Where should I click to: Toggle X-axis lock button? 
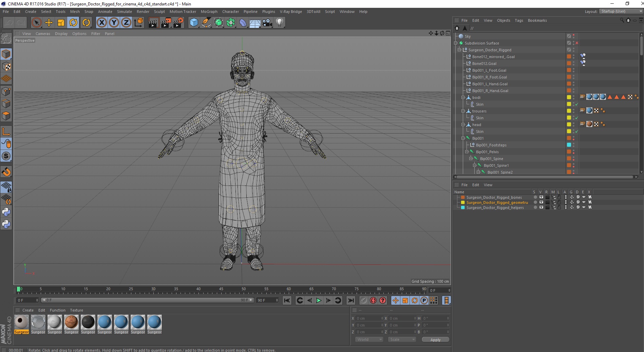101,23
